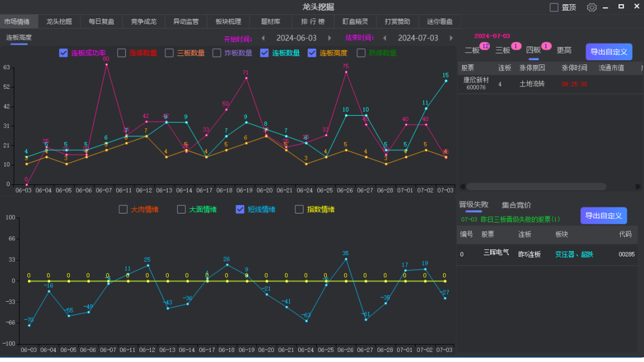
Task: Click the left arrow of the stock table scrollbar
Action: point(462,187)
